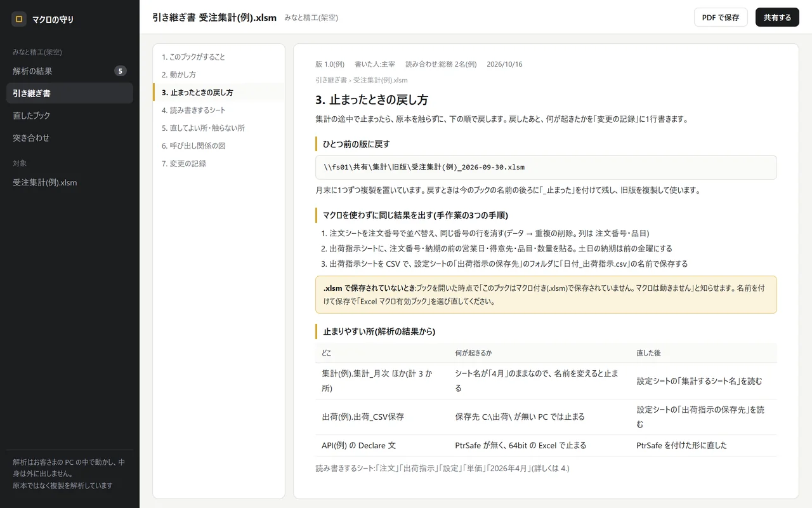The height and width of the screenshot is (508, 812).
Task: Click the file path code box for 旧版
Action: [x=546, y=167]
